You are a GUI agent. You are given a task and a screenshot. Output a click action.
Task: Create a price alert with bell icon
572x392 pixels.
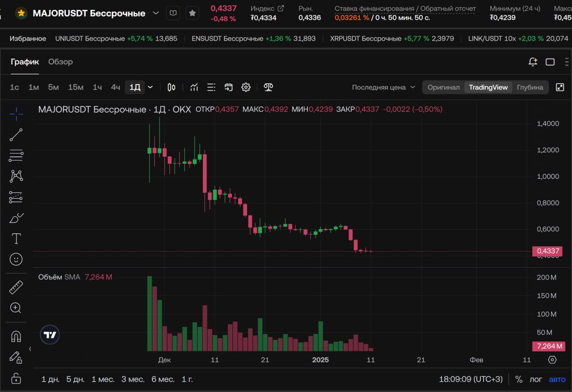point(533,62)
